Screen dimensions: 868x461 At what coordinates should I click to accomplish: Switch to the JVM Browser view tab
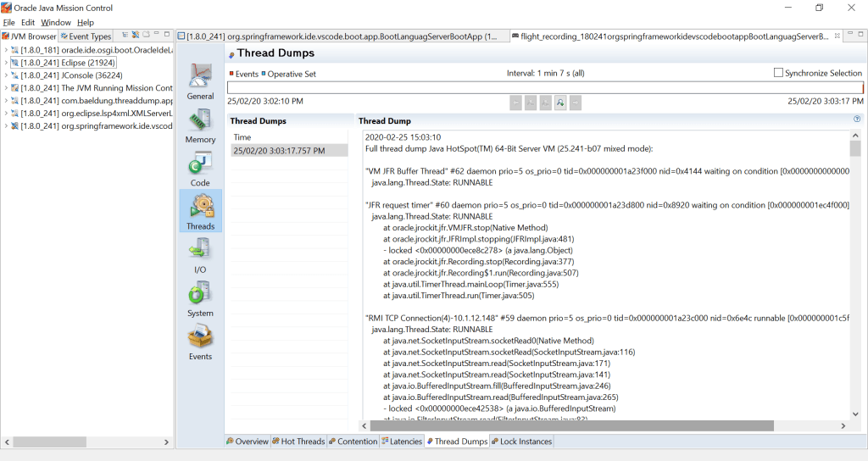(30, 36)
